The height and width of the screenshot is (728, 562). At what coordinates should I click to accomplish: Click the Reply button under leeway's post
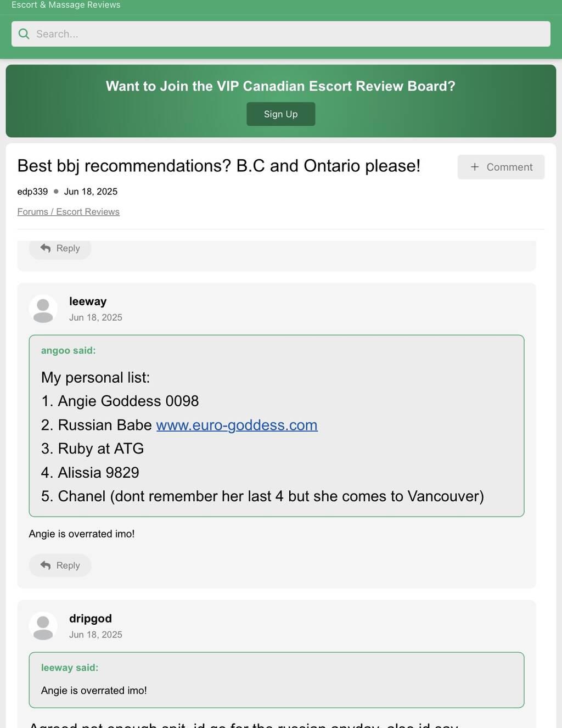pos(60,565)
